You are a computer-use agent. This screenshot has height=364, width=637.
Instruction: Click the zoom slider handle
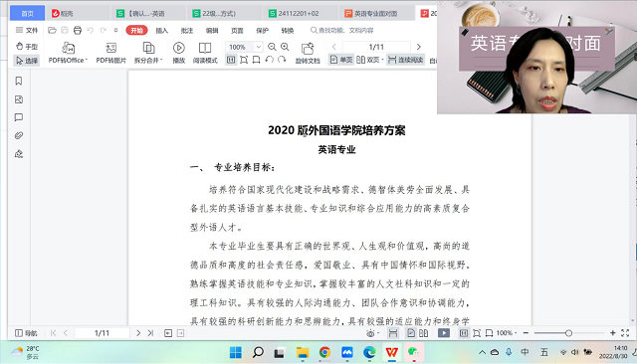click(568, 333)
